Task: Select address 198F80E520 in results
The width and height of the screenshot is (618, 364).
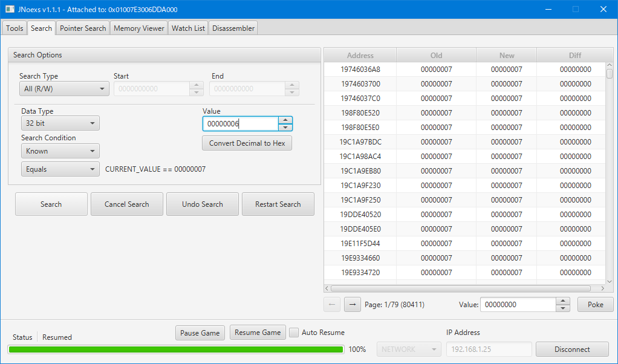Action: point(360,113)
